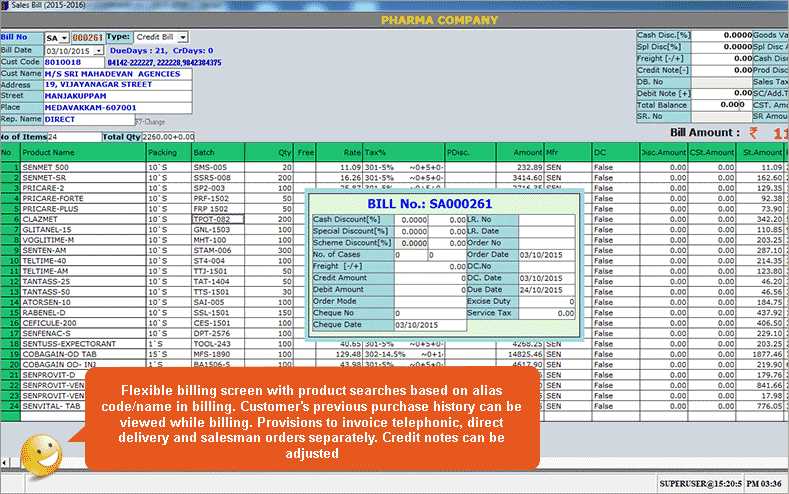789x494 pixels.
Task: Click the popup Special Discount[%] percent field
Action: [x=411, y=231]
